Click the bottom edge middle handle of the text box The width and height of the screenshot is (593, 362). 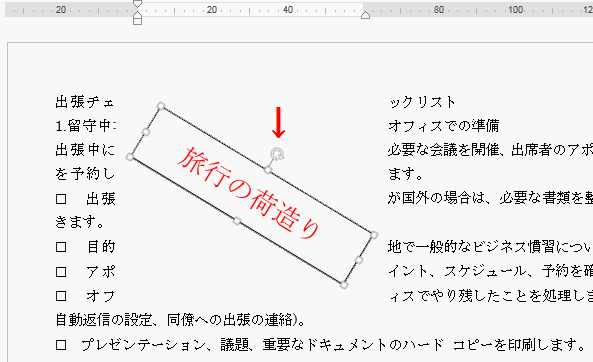(237, 221)
